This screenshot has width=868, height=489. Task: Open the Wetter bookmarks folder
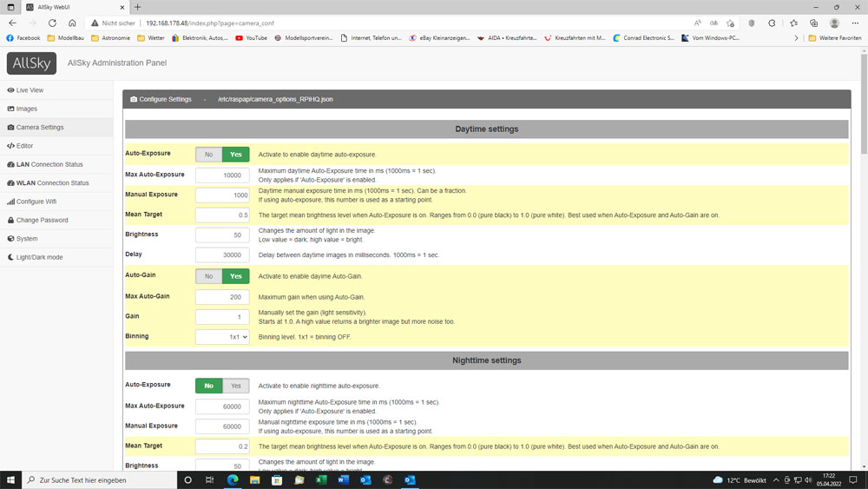[151, 38]
